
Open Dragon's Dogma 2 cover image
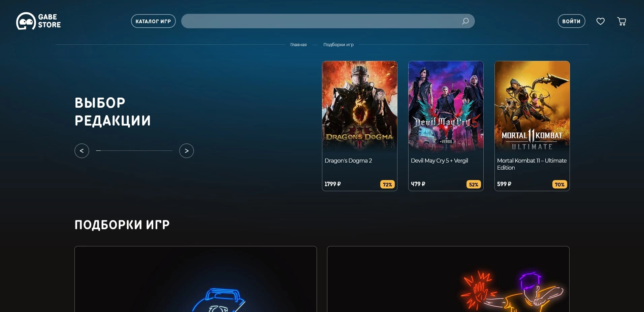[359, 106]
